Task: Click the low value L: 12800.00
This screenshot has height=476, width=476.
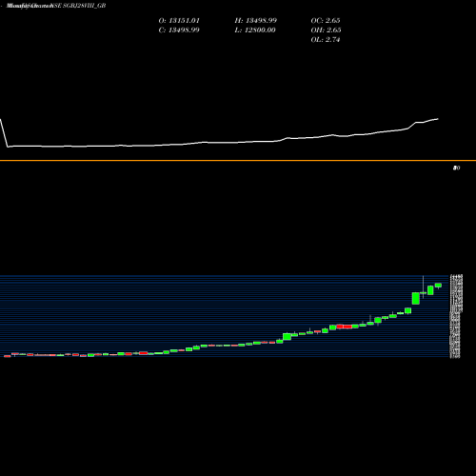Action: (x=255, y=30)
